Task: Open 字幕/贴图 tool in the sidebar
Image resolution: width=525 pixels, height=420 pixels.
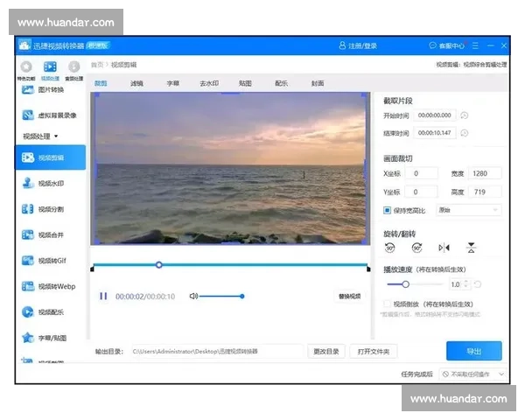Action: click(45, 338)
